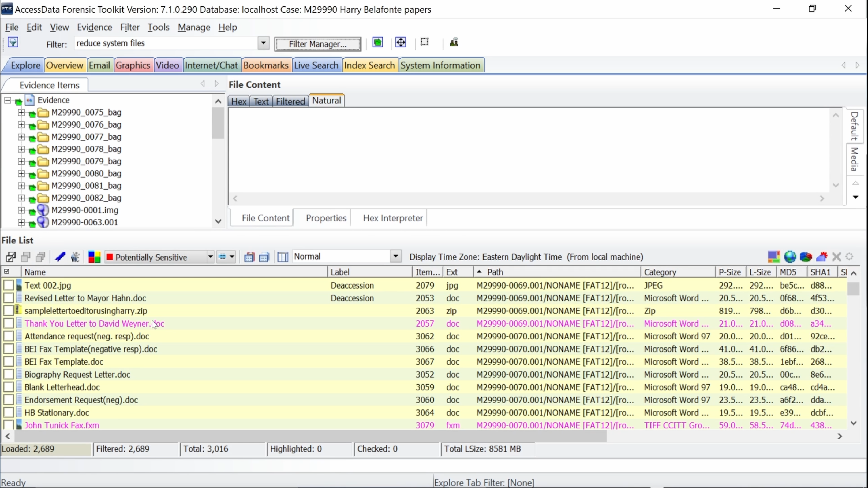Check the box for Text 002.jpg
The width and height of the screenshot is (868, 488).
(8, 285)
